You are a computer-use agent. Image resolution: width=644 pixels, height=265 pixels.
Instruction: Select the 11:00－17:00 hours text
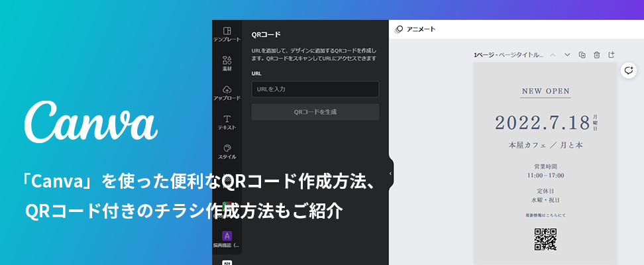[545, 176]
